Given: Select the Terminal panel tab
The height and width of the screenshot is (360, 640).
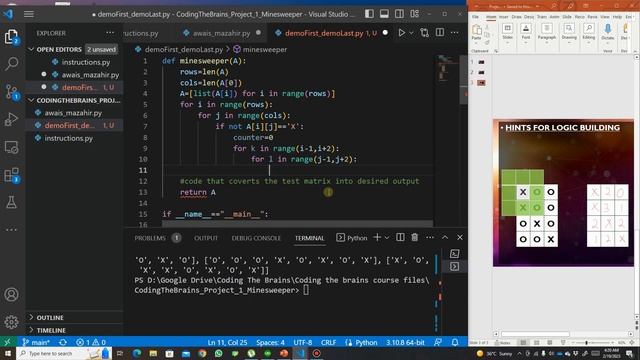Looking at the screenshot, I should click(x=309, y=238).
